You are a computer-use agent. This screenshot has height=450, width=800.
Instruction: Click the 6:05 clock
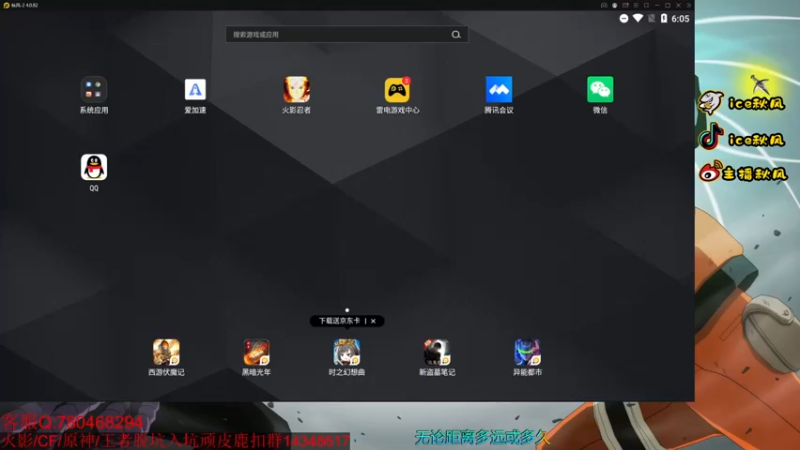point(680,19)
